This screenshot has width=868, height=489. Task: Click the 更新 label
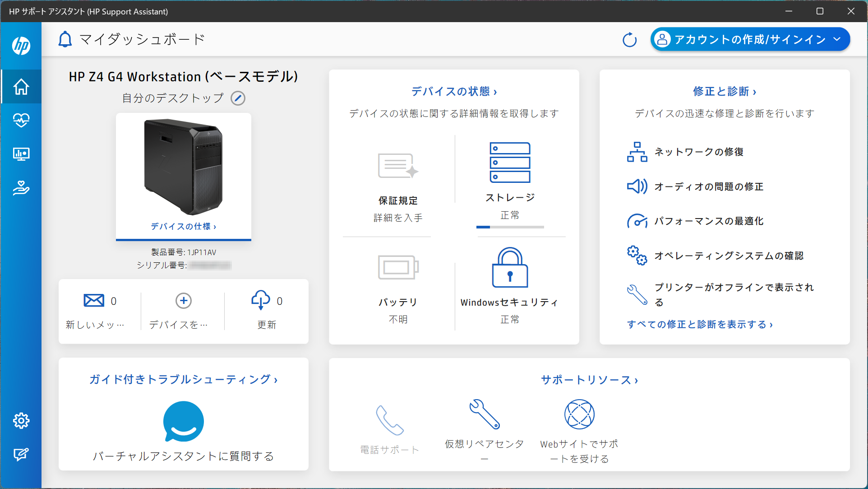(x=267, y=325)
